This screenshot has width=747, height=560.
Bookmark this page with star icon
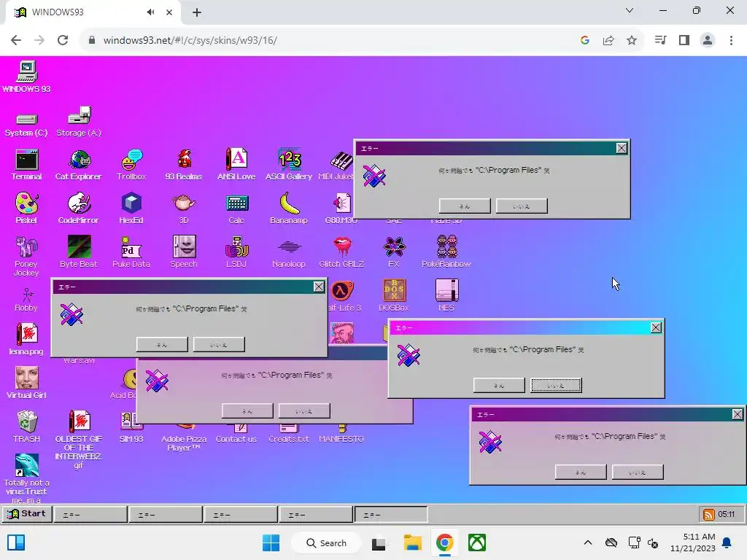pos(632,40)
